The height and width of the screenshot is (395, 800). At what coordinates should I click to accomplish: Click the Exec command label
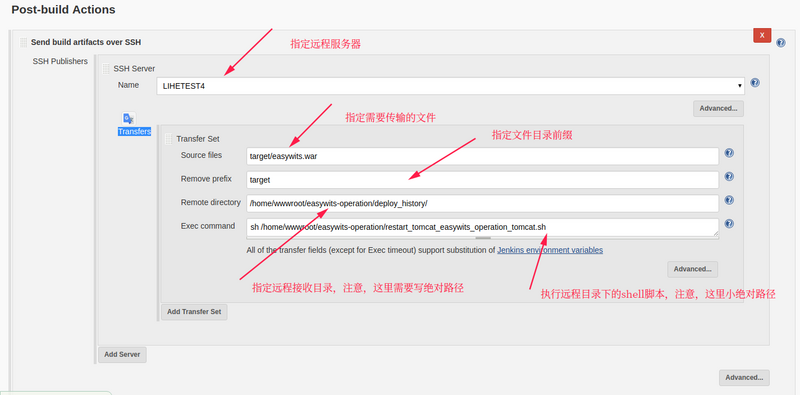(x=208, y=226)
